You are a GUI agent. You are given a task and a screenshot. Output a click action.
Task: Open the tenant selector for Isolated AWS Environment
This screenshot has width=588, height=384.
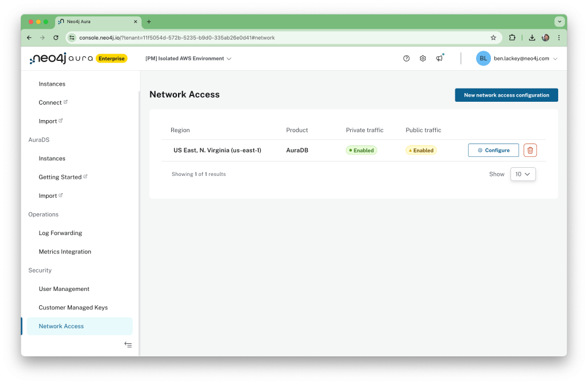[x=188, y=58]
